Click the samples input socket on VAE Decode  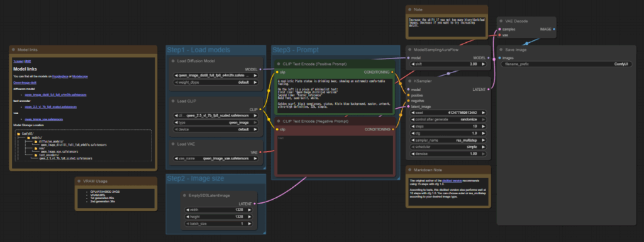[499, 29]
